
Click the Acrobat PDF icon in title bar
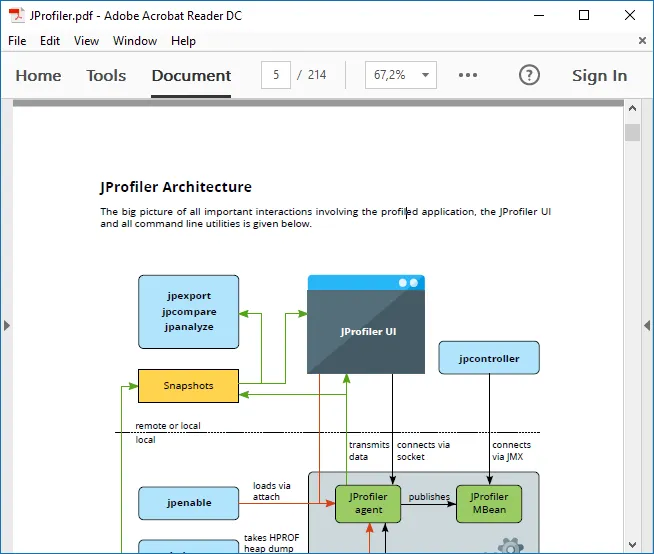coord(17,15)
